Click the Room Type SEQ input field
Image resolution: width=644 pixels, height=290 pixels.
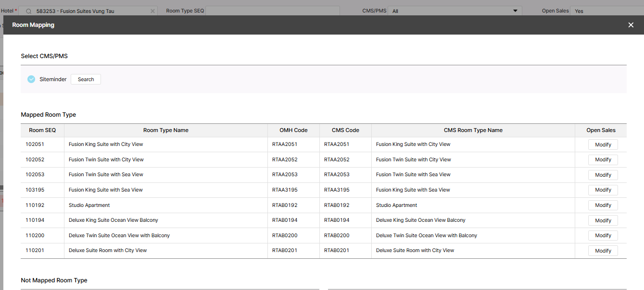pos(272,11)
